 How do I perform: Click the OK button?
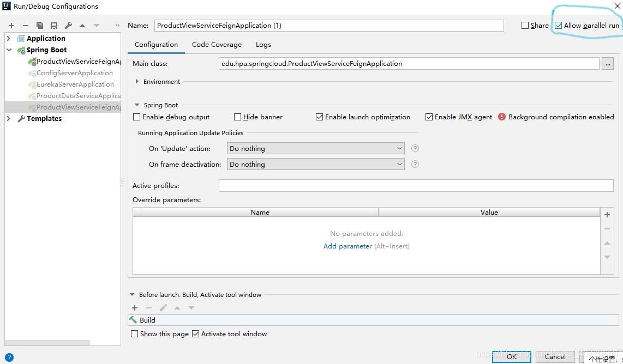pos(512,356)
